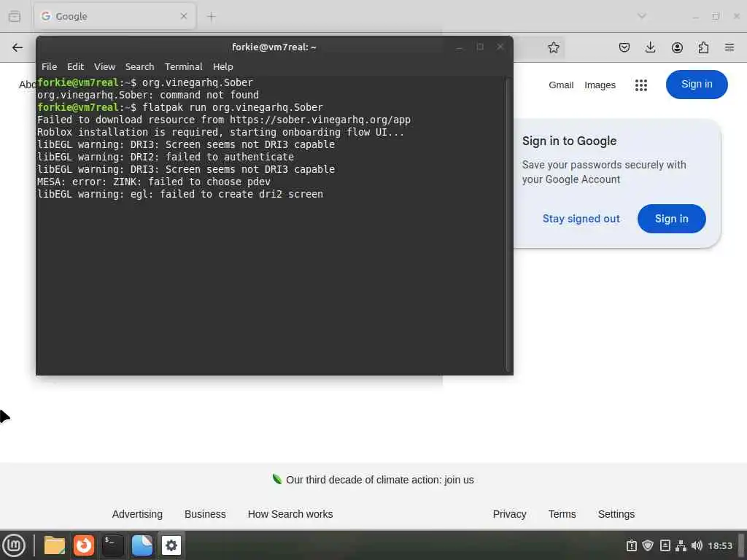747x560 pixels.
Task: Open the Advertising footer link
Action: tap(137, 514)
